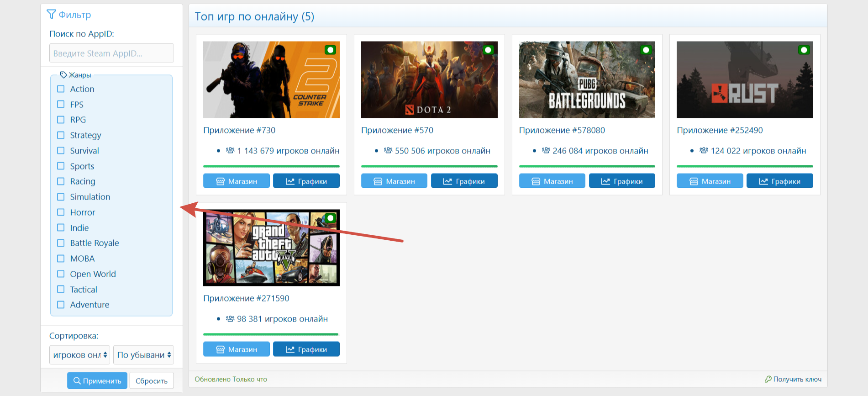Open Графики for app #252490
The width and height of the screenshot is (868, 396).
(780, 181)
